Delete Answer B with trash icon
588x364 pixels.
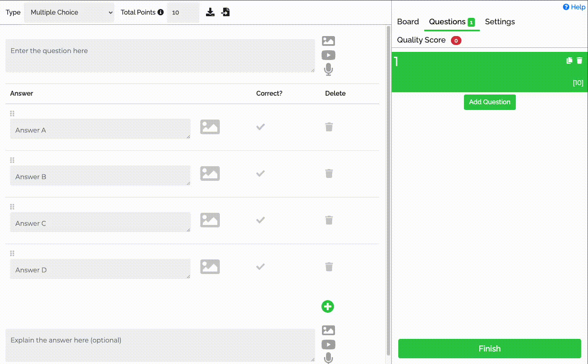329,173
